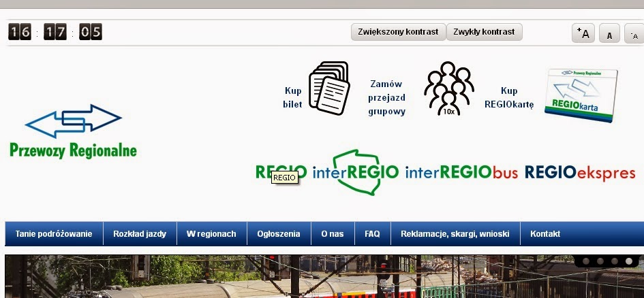Follow the Zamów przejazd grupowy link

click(x=386, y=98)
